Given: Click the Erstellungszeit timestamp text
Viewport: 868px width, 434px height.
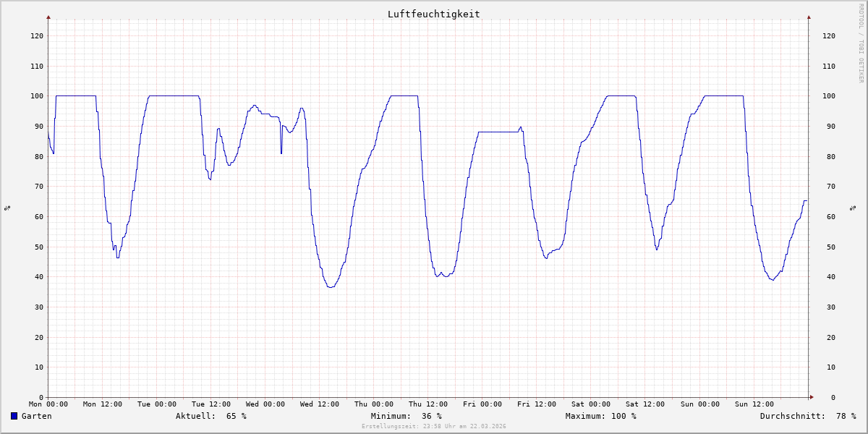Looking at the screenshot, I should pyautogui.click(x=433, y=426).
